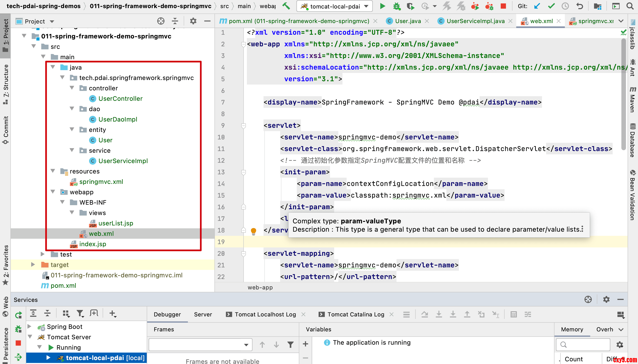The width and height of the screenshot is (638, 364).
Task: Fold the servlet-mapping tag at line 20
Action: click(243, 253)
